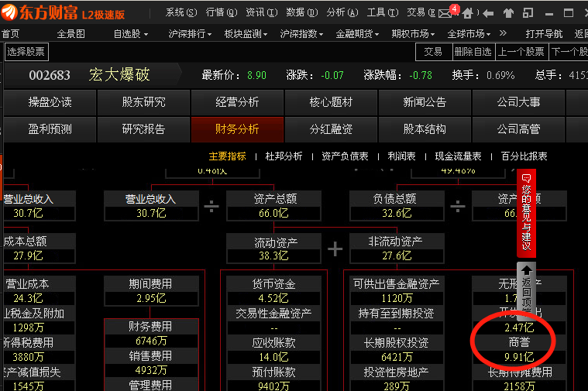
Task: Open the 分析(A) menu
Action: [x=342, y=13]
